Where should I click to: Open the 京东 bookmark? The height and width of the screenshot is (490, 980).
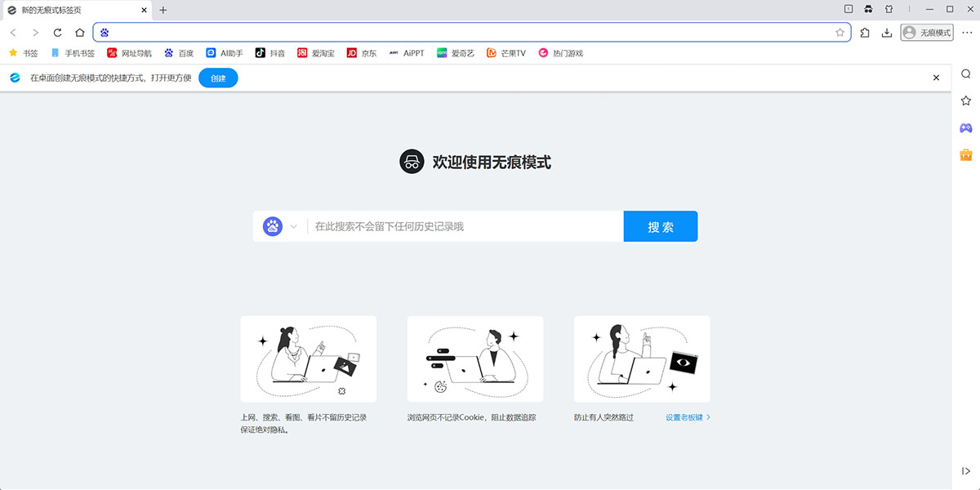pos(362,53)
